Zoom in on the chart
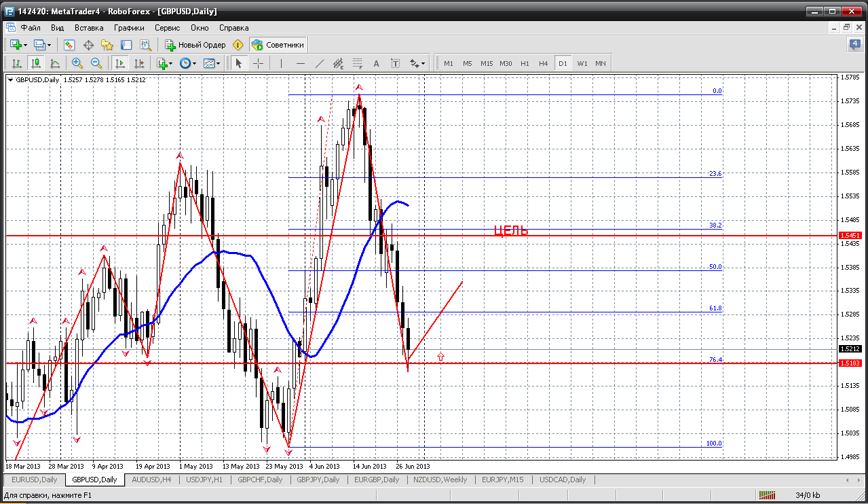The height and width of the screenshot is (504, 868). click(77, 63)
